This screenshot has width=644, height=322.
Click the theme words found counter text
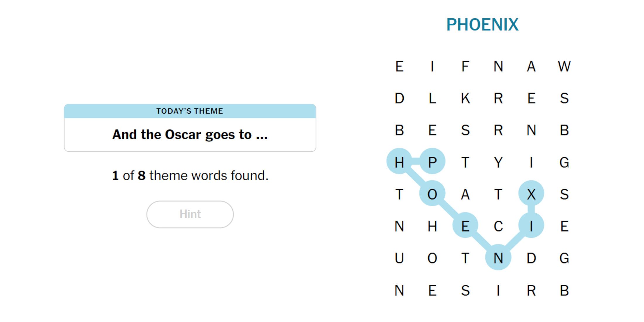click(190, 176)
